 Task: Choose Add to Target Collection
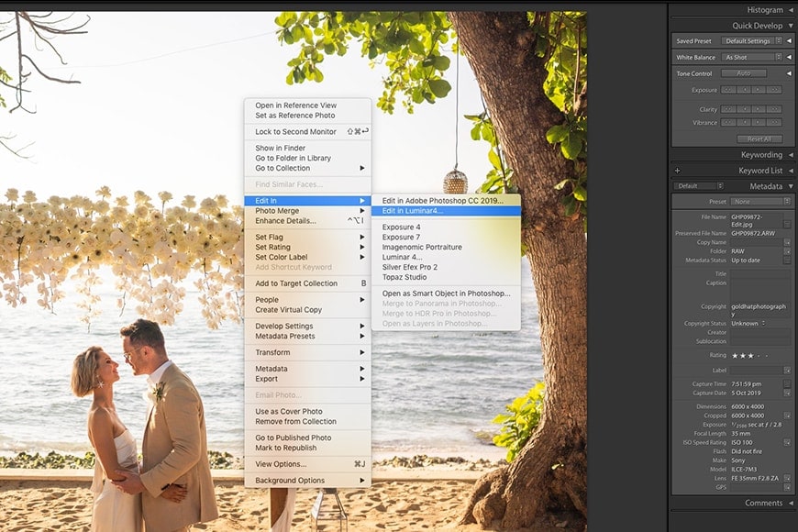pos(307,283)
